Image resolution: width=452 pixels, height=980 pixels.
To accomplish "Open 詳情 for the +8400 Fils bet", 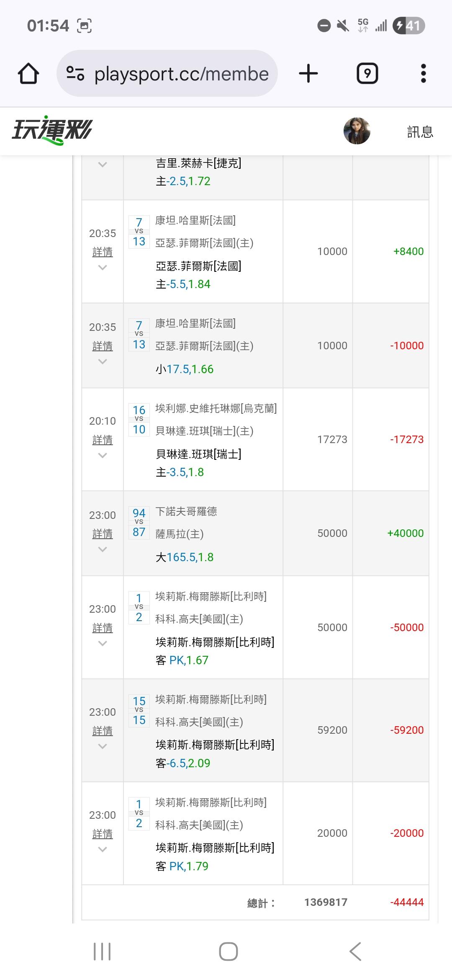I will click(103, 252).
